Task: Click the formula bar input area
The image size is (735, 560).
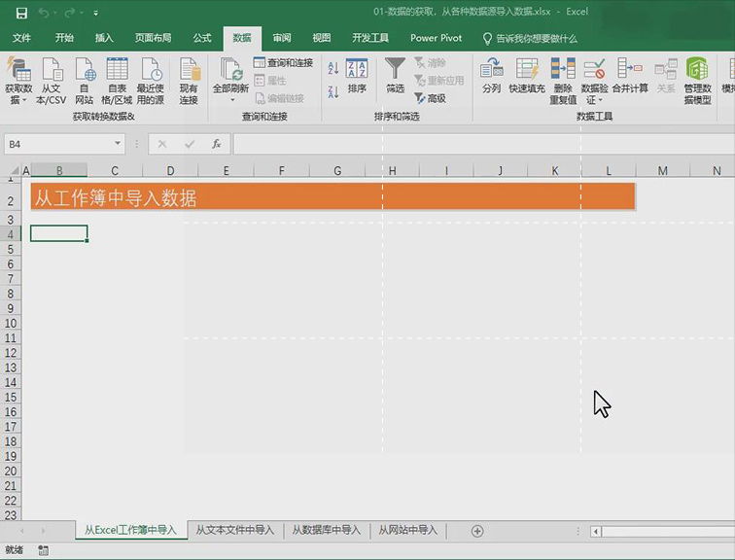Action: 484,144
